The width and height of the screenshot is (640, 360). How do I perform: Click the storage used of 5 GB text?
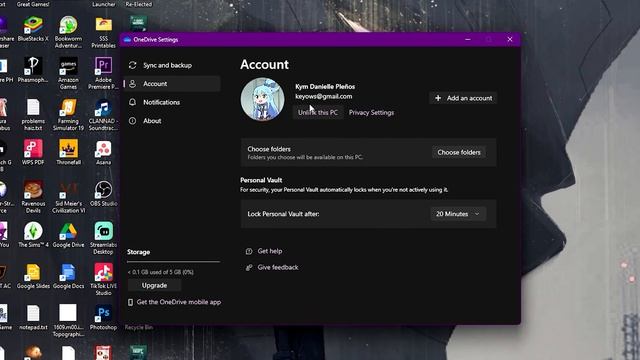point(160,272)
